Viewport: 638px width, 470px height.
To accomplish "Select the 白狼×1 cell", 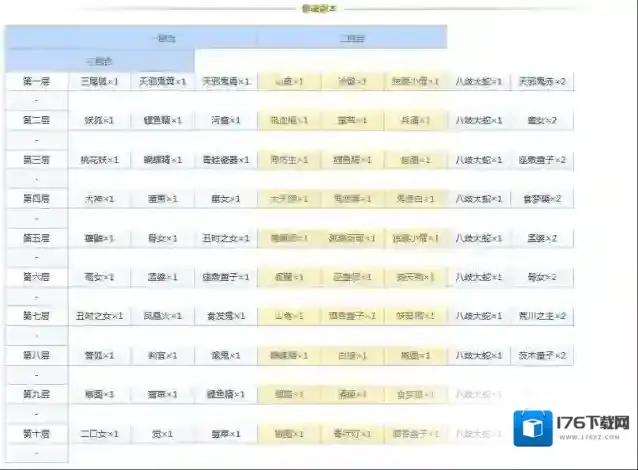I will (352, 355).
